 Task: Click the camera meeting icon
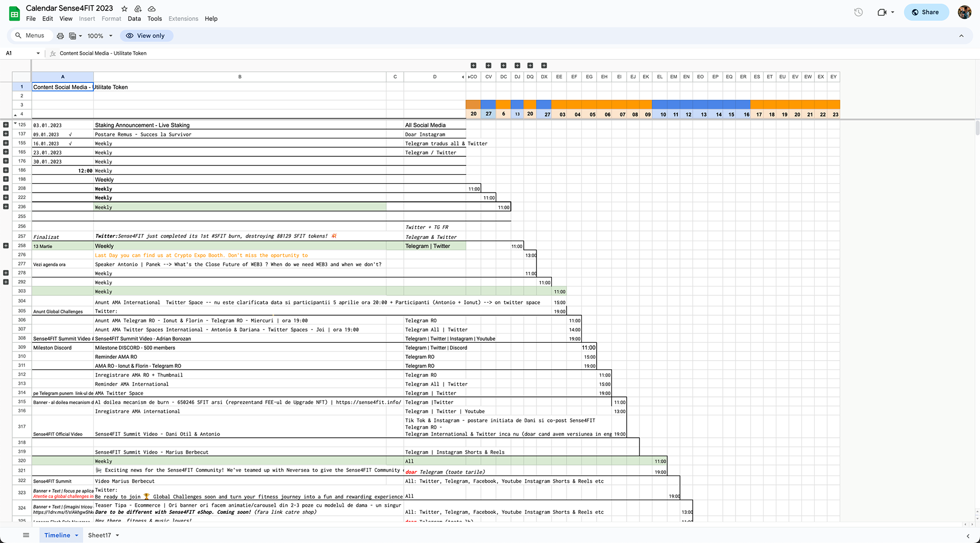click(x=882, y=12)
